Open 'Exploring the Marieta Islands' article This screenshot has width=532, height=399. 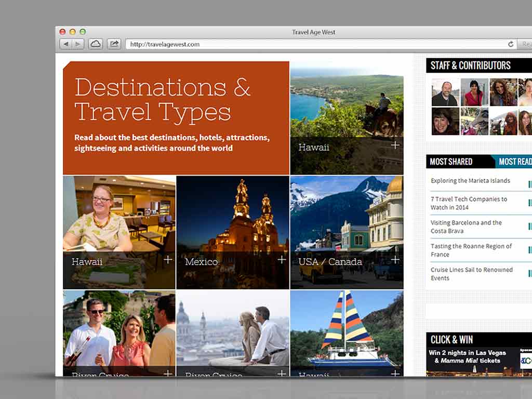click(470, 180)
